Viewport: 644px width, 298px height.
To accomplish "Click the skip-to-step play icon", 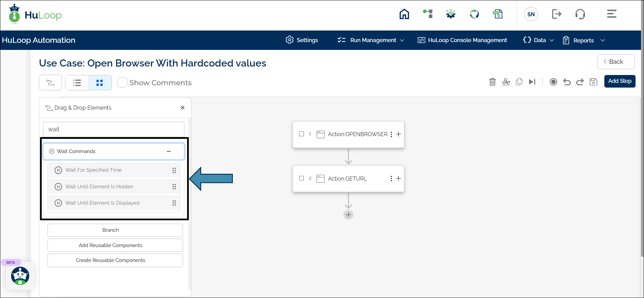I will pos(532,82).
